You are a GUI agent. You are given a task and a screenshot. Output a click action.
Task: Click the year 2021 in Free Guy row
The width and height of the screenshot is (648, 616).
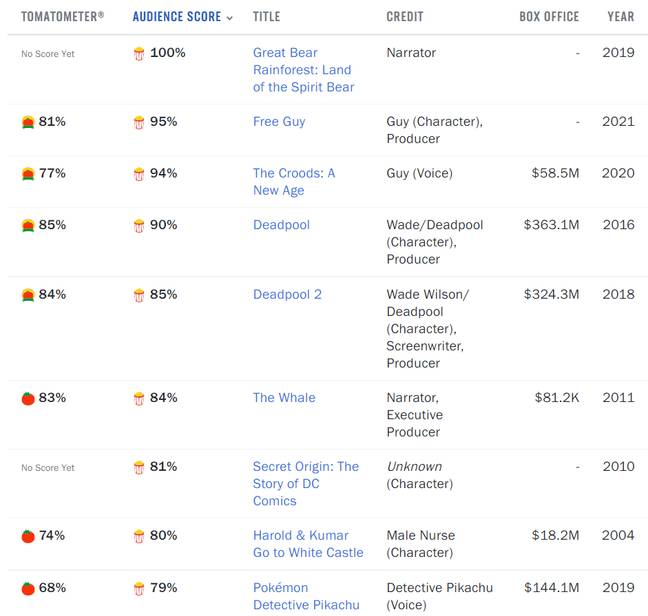(618, 121)
